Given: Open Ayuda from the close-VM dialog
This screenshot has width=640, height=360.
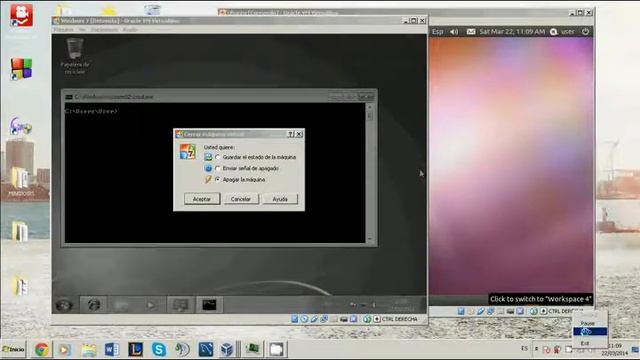Looking at the screenshot, I should tap(280, 199).
